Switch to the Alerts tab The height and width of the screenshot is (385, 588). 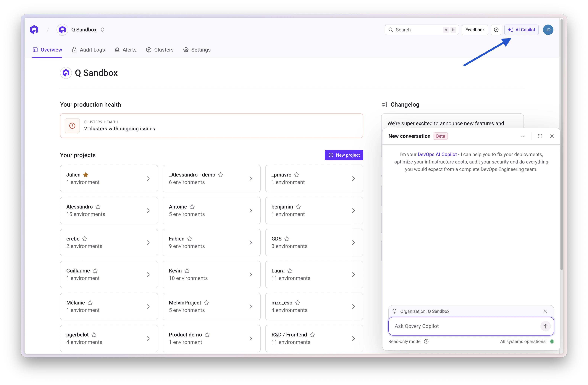pos(125,50)
